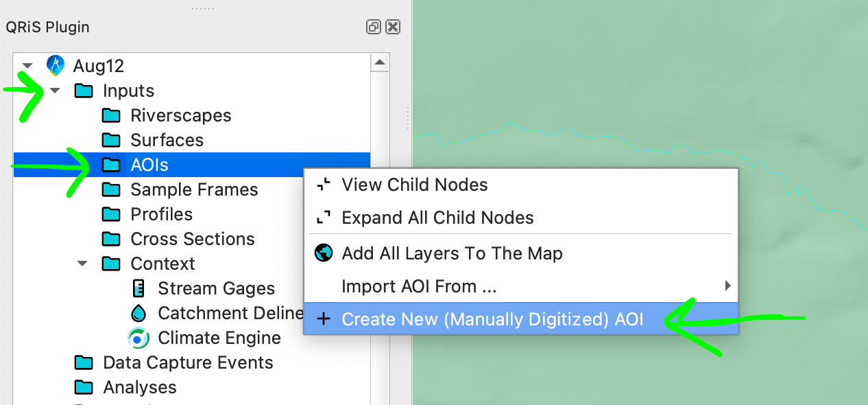868x405 pixels.
Task: Select Climate Engine under Context
Action: coord(219,338)
